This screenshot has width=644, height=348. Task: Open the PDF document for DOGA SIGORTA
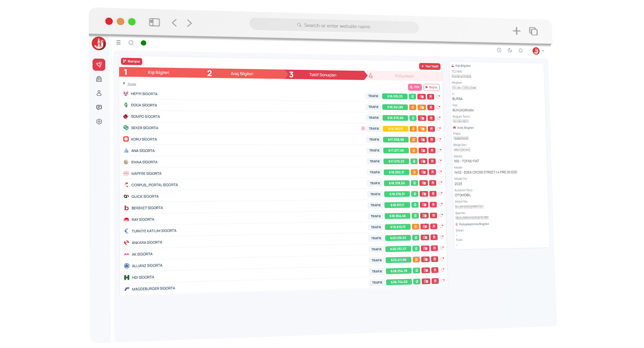tap(413, 108)
